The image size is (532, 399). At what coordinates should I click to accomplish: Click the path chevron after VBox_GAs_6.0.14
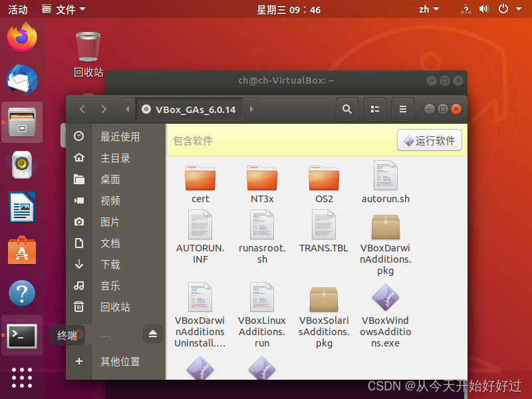(251, 109)
